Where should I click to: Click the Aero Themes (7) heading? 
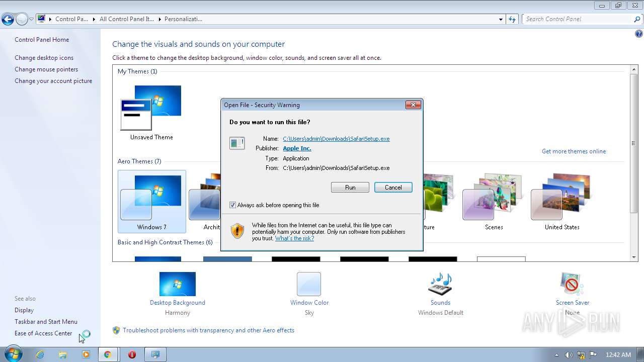(139, 161)
